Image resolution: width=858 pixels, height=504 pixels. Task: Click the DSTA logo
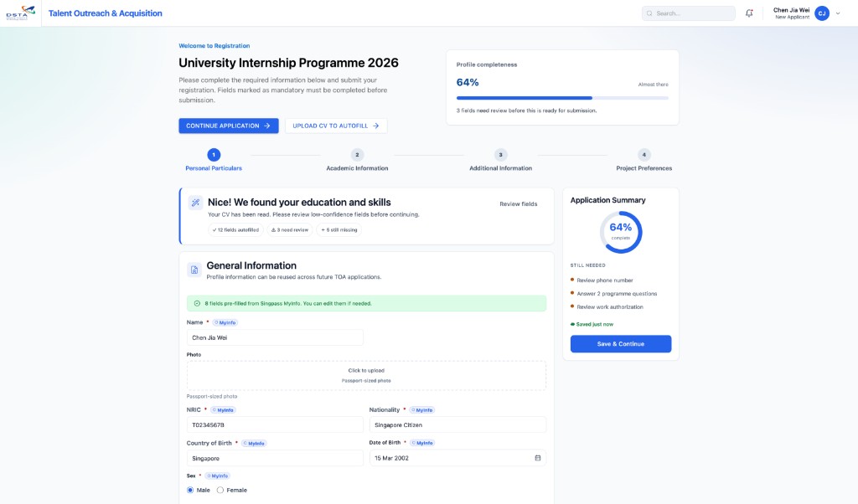[20, 13]
